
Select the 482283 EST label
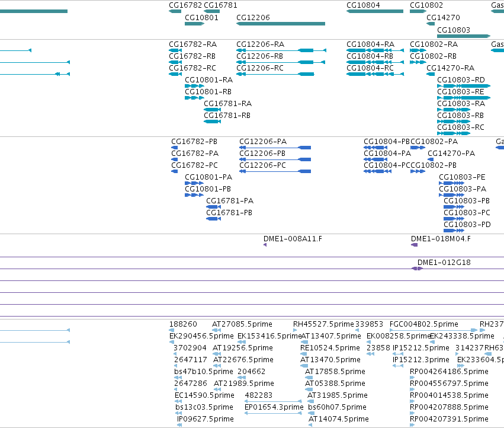pyautogui.click(x=258, y=395)
